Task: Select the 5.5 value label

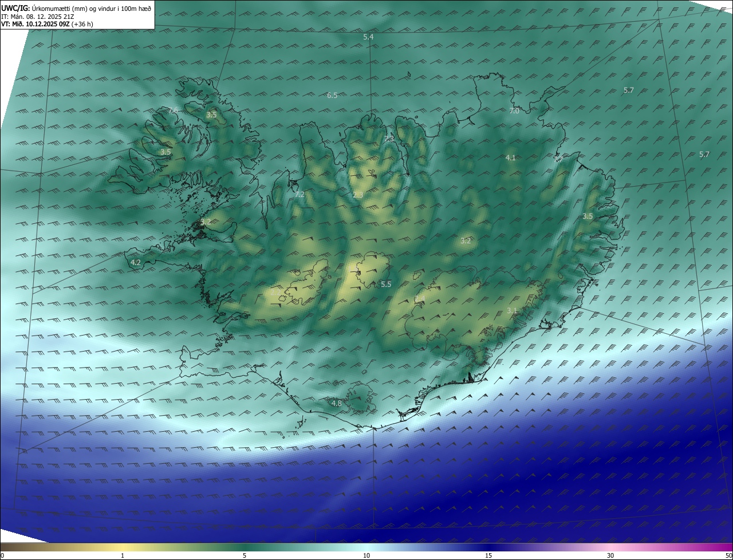Action: click(x=386, y=285)
